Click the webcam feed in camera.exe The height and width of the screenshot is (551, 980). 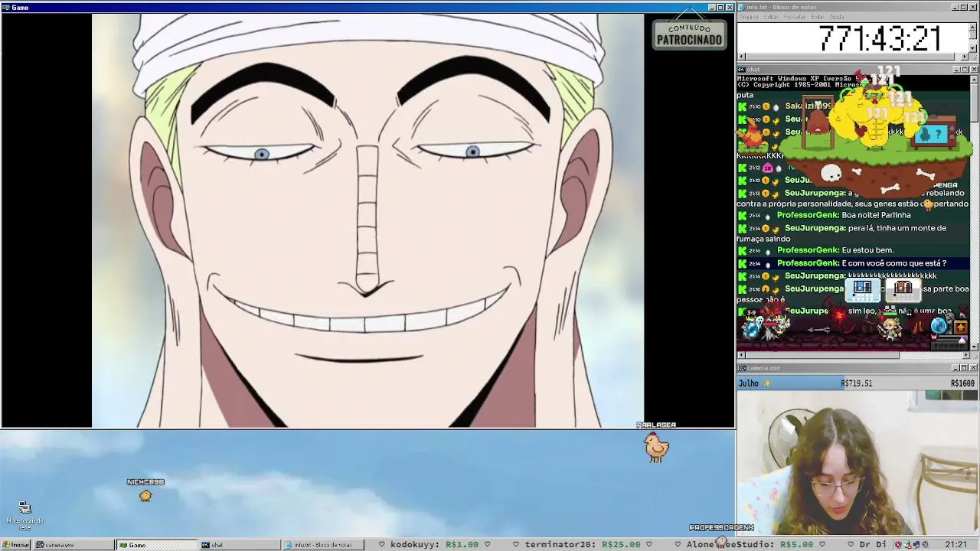(857, 463)
